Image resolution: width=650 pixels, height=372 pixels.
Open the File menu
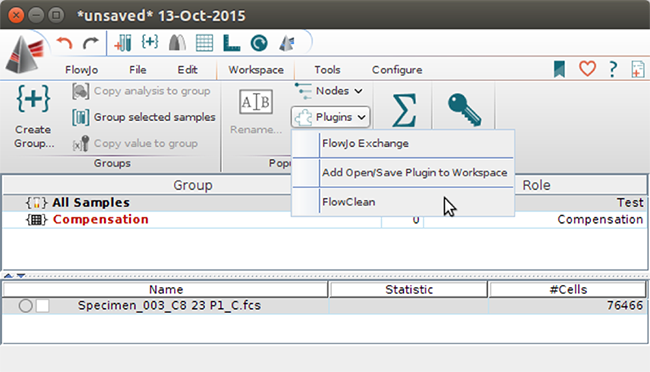point(138,70)
